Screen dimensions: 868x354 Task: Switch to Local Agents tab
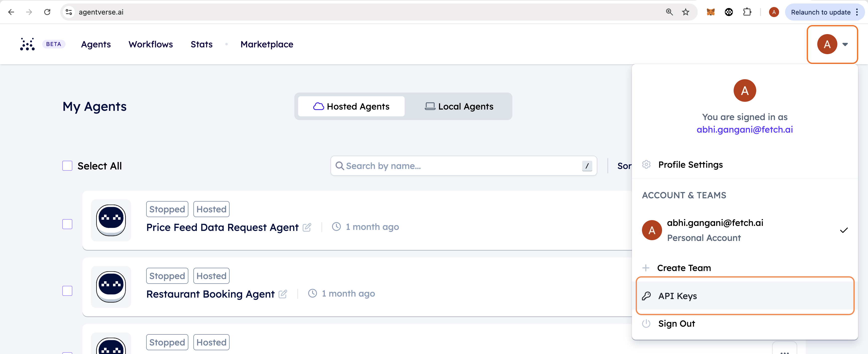pos(459,106)
